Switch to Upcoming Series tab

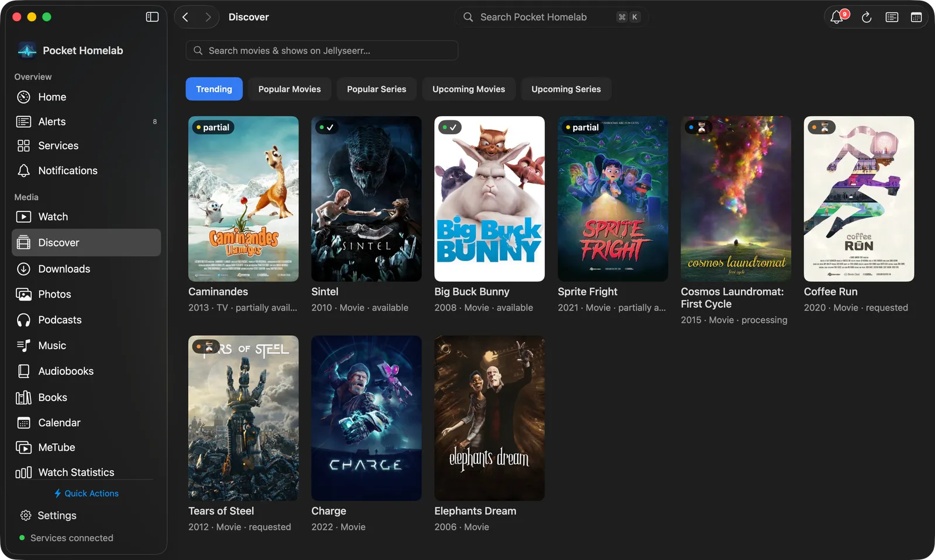(566, 89)
